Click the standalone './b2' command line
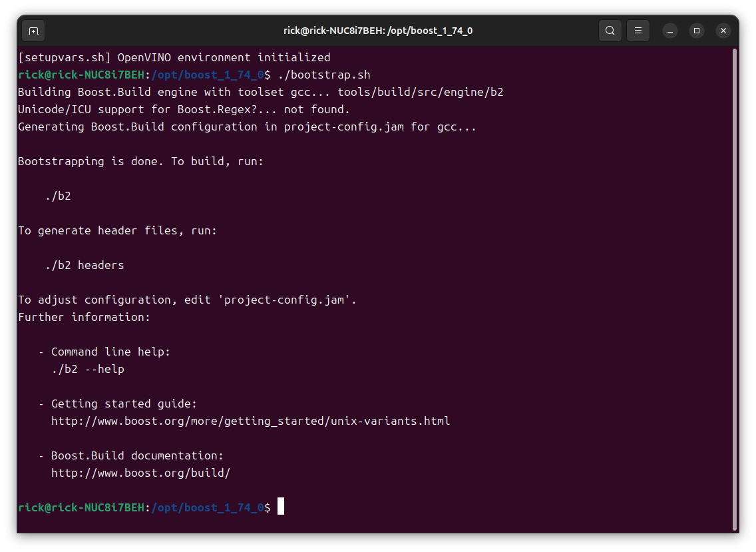This screenshot has height=552, width=756. (58, 196)
